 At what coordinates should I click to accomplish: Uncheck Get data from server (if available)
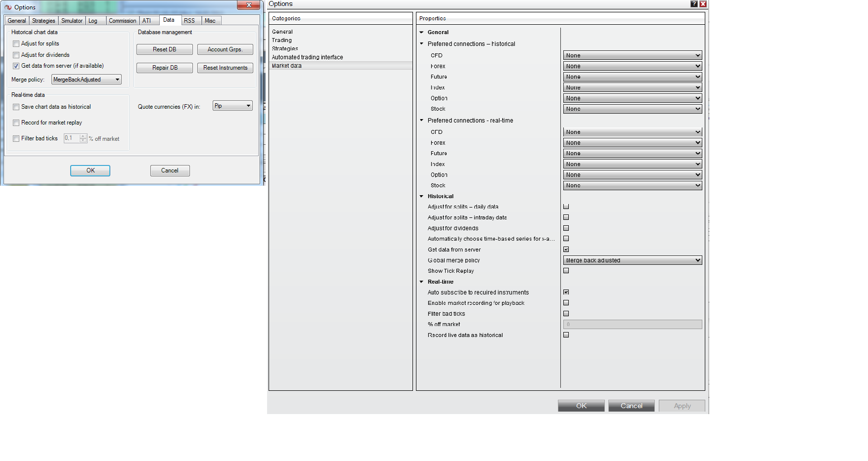[x=16, y=66]
